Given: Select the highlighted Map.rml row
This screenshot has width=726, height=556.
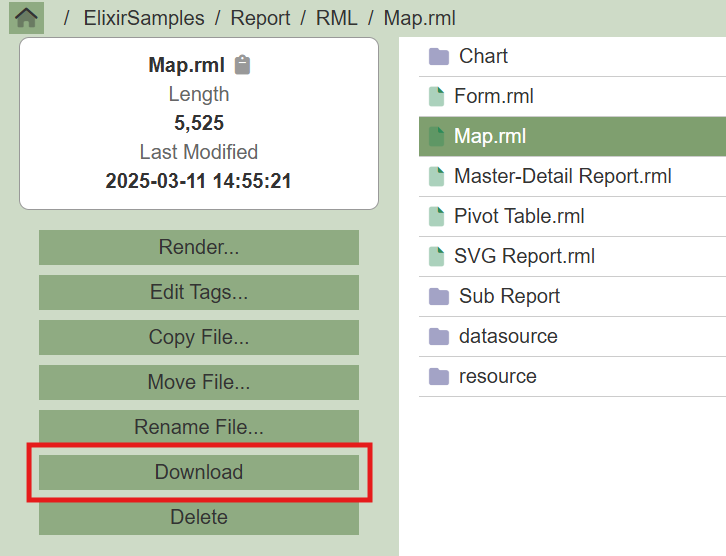Looking at the screenshot, I should click(572, 137).
